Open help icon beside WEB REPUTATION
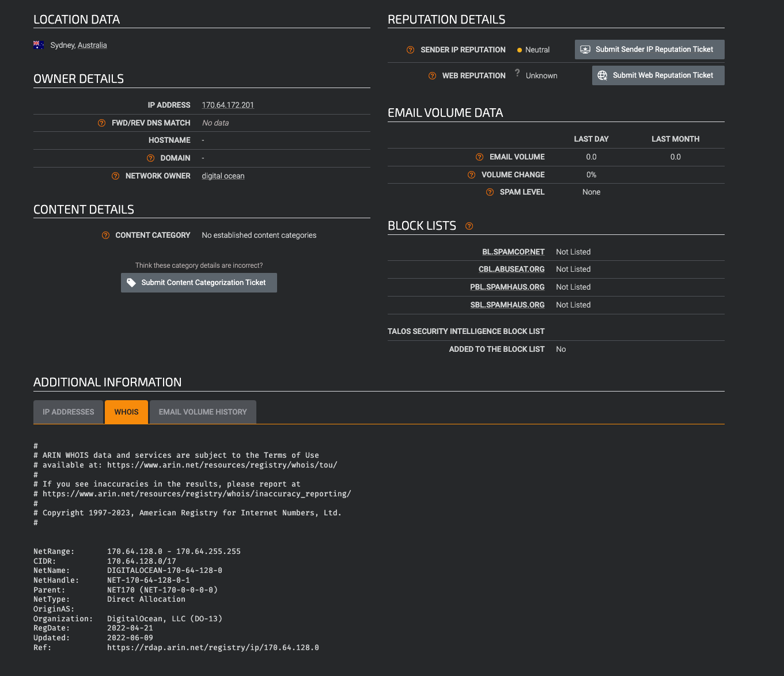This screenshot has height=676, width=784. (x=432, y=75)
